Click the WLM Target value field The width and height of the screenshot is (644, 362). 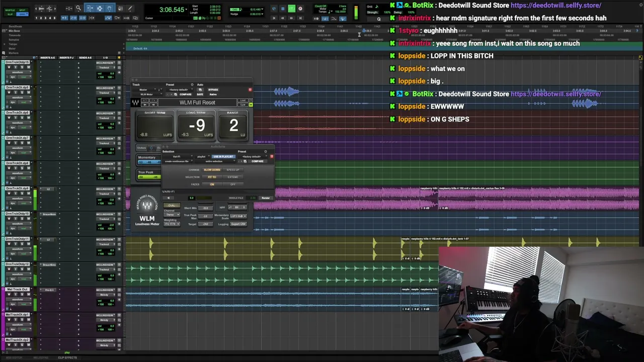pyautogui.click(x=206, y=224)
